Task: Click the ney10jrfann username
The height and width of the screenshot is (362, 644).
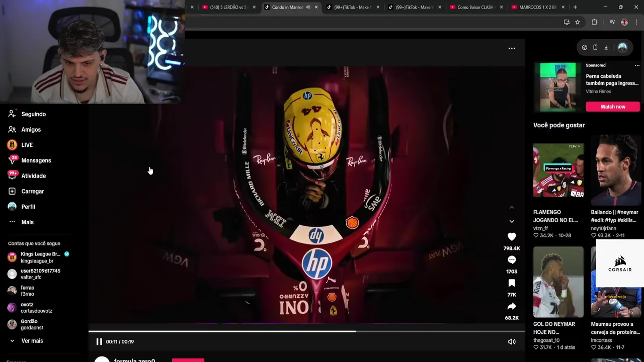Action: coord(603,228)
